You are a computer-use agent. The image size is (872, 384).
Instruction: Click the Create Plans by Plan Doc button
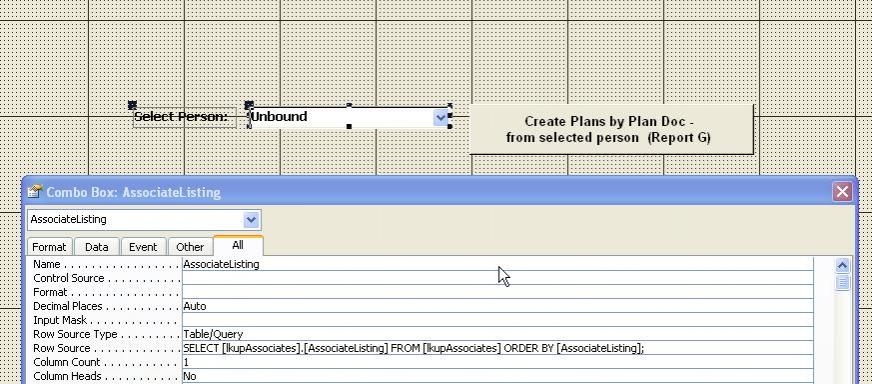click(611, 129)
